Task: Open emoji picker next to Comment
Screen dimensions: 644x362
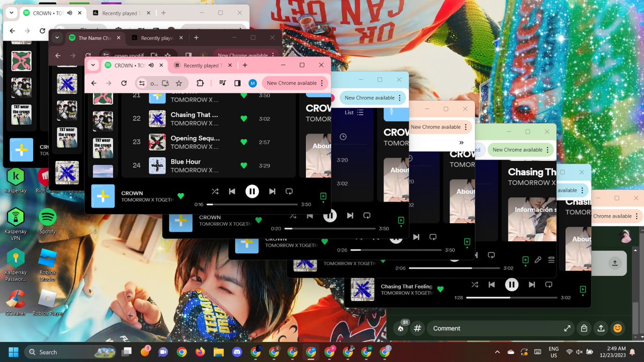Action: coord(618,328)
